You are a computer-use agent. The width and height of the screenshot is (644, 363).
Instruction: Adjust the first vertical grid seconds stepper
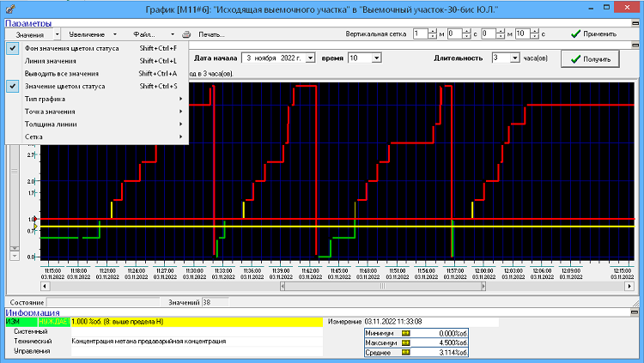coord(466,33)
